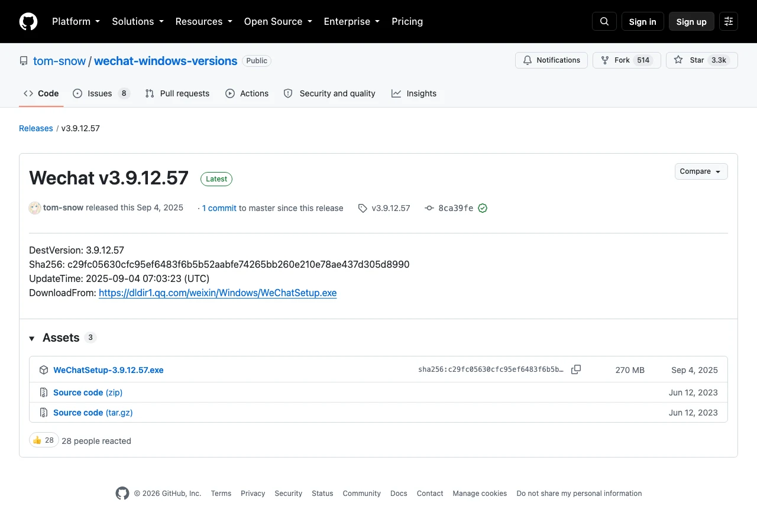Click tom-snow's avatar image
The image size is (757, 532).
[x=35, y=208]
